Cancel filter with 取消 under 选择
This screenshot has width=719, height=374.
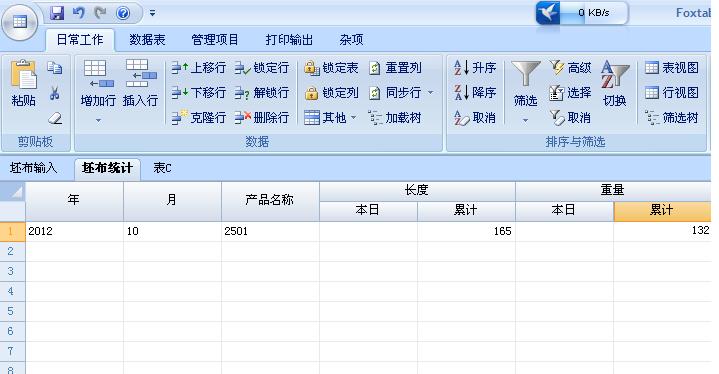coord(570,118)
